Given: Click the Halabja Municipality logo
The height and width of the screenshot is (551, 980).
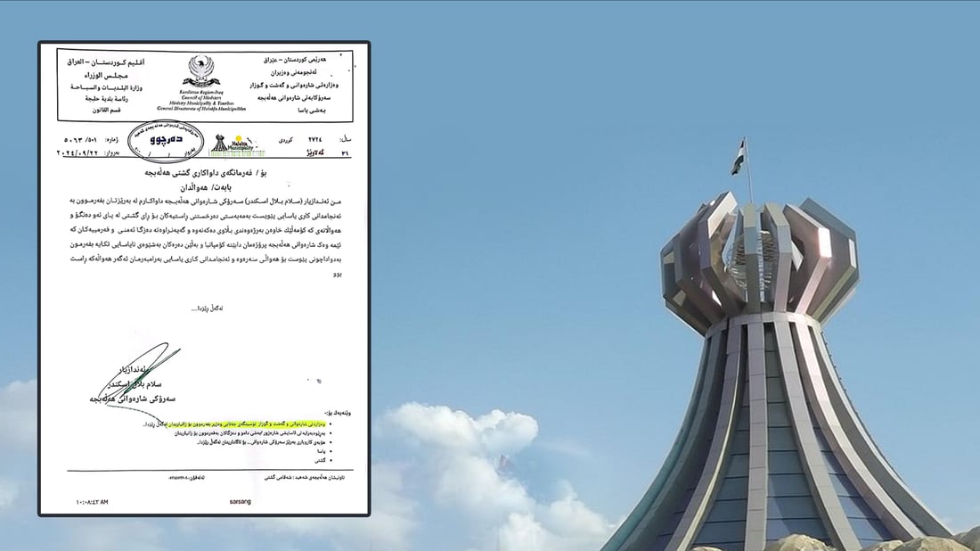Looking at the screenshot, I should pyautogui.click(x=232, y=144).
